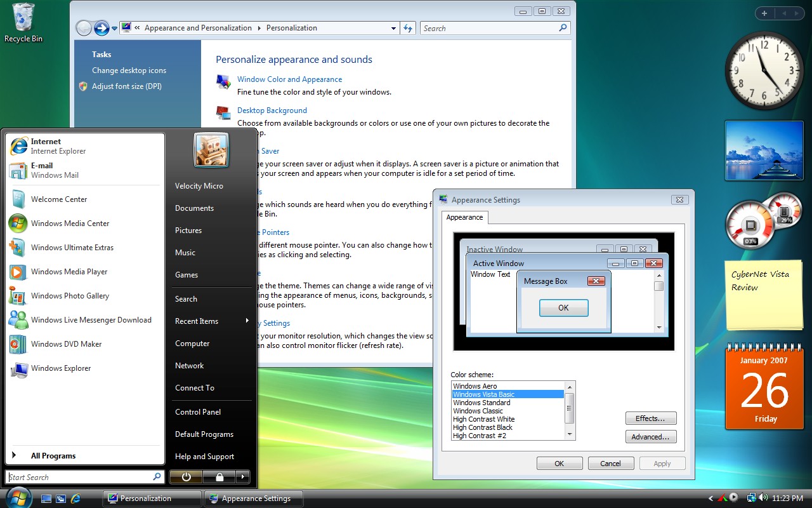The image size is (812, 508).
Task: Open Windows Photo Gallery icon
Action: point(18,296)
